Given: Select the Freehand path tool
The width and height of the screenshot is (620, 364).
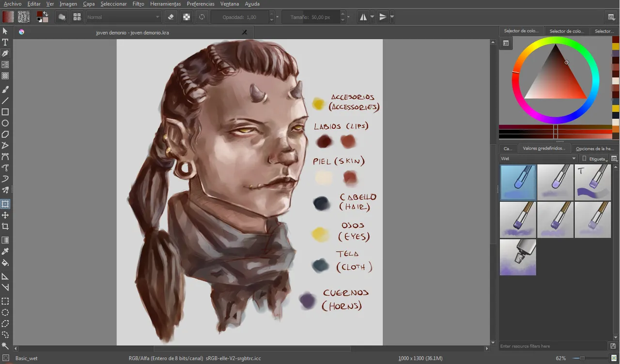Looking at the screenshot, I should pyautogui.click(x=5, y=168).
